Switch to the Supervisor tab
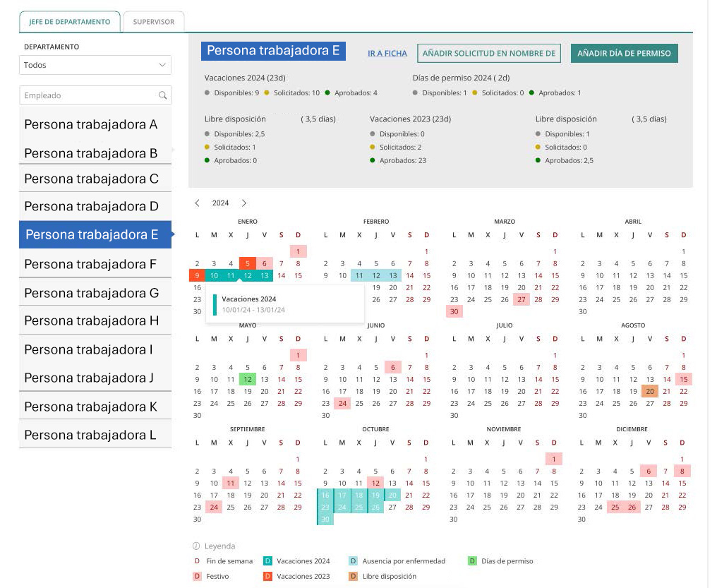The image size is (717, 588). tap(153, 22)
